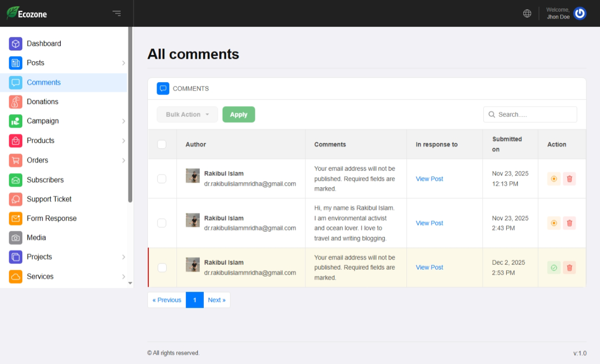The height and width of the screenshot is (364, 600).
Task: Click the user profile avatar icon
Action: pyautogui.click(x=580, y=14)
